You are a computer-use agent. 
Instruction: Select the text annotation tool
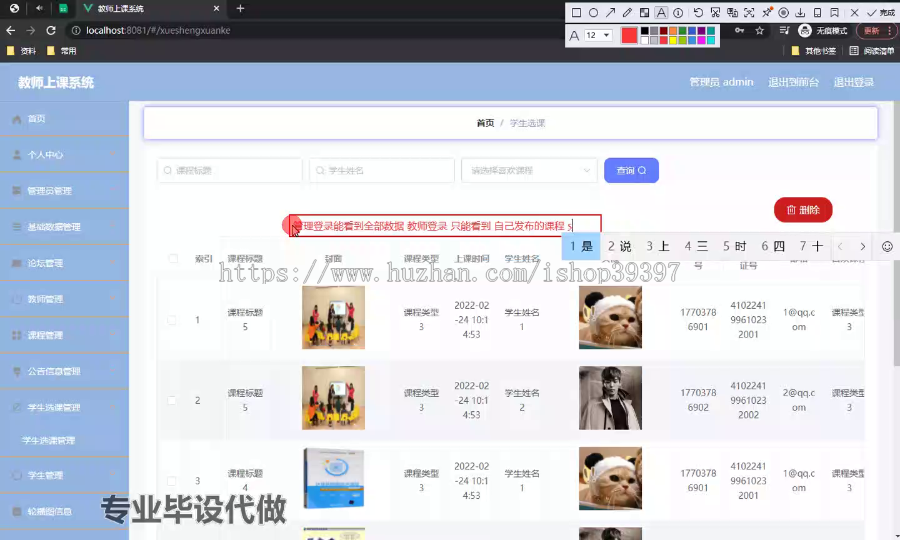[661, 12]
